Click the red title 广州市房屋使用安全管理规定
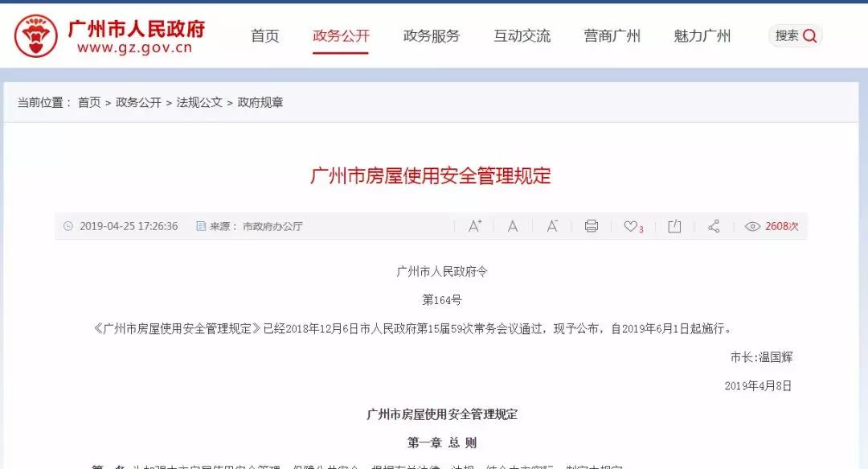This screenshot has width=868, height=469. (x=431, y=175)
